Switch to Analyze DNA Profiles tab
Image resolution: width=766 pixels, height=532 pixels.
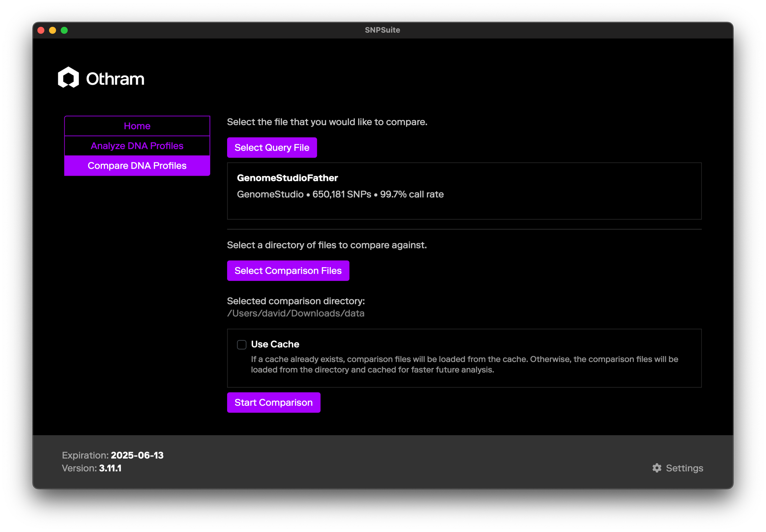(x=137, y=146)
